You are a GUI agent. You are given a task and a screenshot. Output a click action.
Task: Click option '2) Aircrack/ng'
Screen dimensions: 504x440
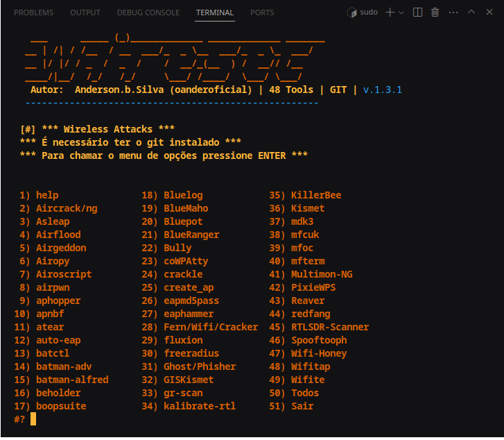point(58,208)
